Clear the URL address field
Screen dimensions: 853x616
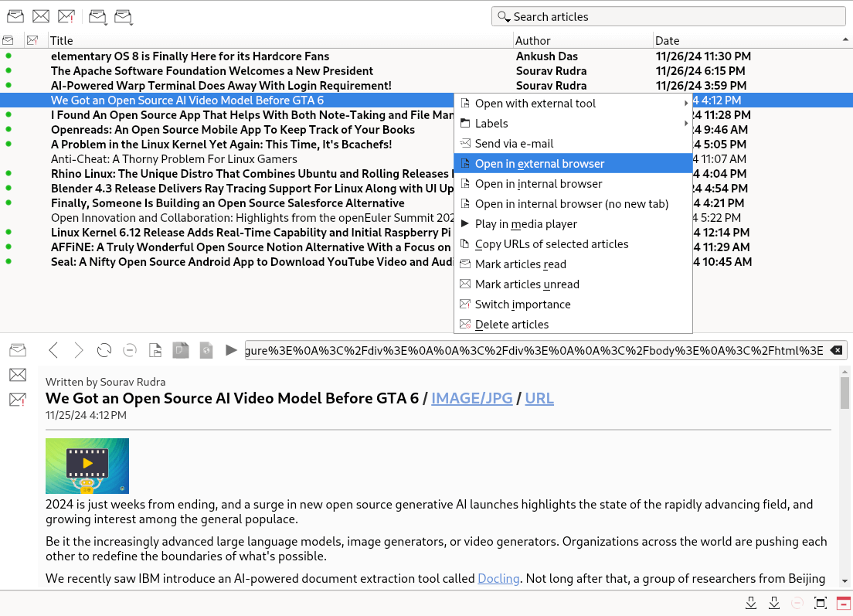click(x=835, y=349)
